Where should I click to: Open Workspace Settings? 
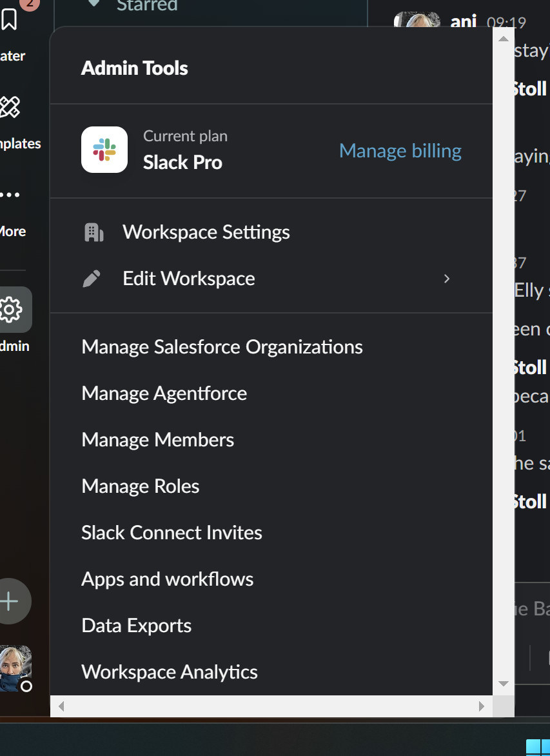[x=271, y=232]
